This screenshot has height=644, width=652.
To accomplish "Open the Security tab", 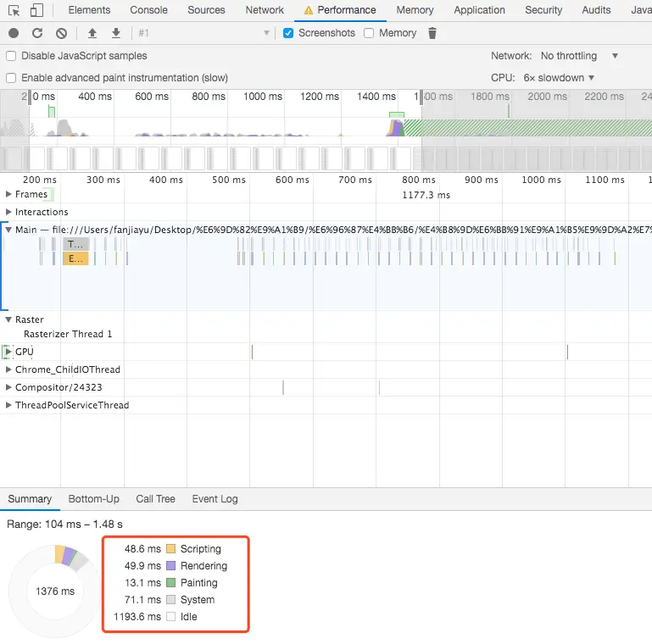I will click(x=543, y=10).
